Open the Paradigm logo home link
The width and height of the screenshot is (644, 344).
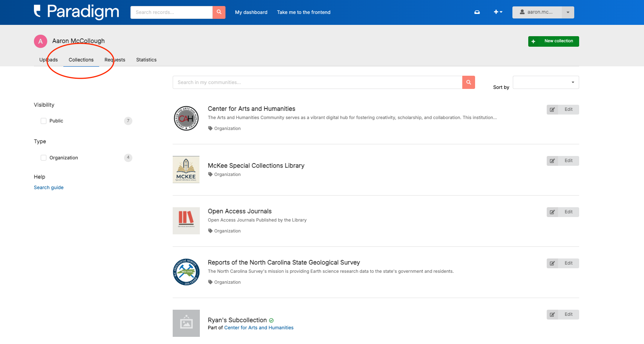(77, 12)
